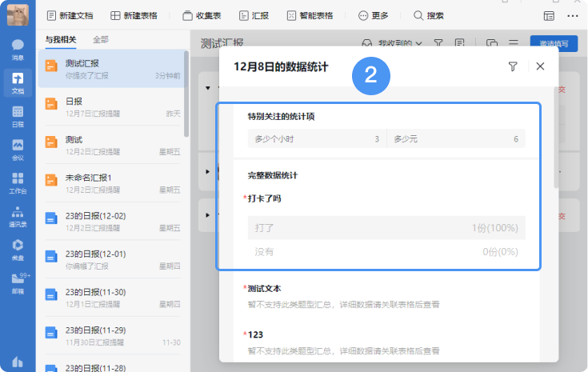
Task: Click 新建文档 new document button
Action: [x=70, y=16]
